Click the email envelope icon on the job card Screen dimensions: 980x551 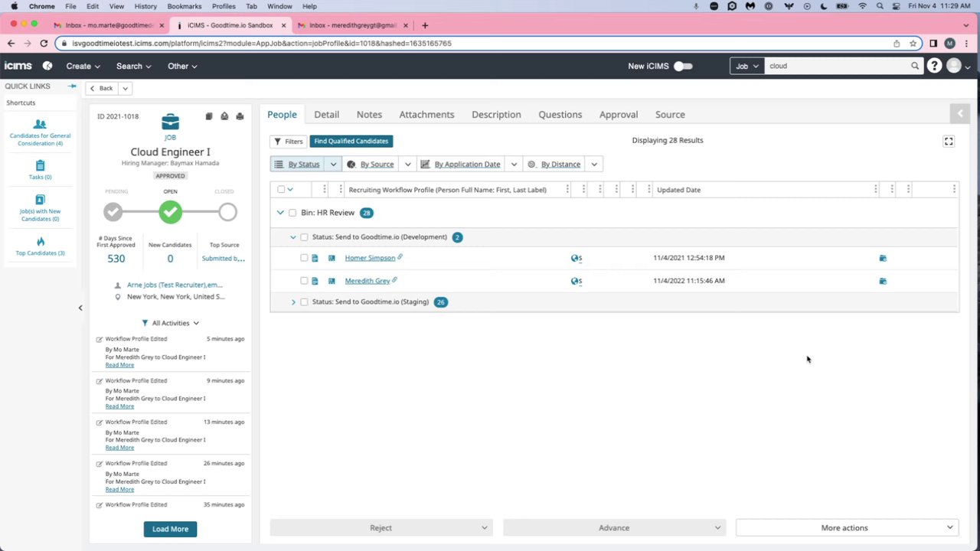click(224, 116)
